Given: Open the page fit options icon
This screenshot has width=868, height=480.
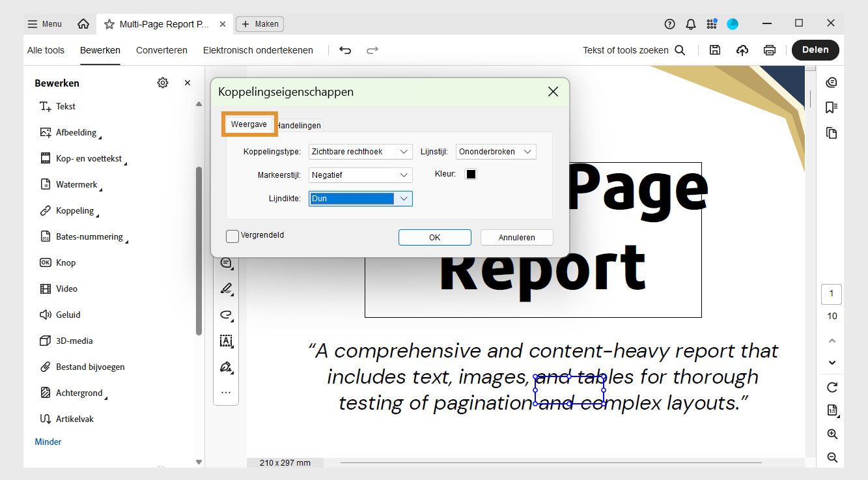Looking at the screenshot, I should 832,410.
